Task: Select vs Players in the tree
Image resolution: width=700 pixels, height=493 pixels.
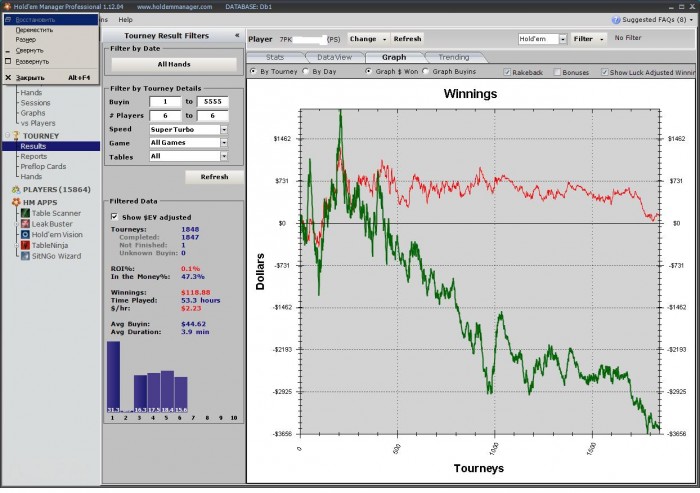Action: coord(38,123)
